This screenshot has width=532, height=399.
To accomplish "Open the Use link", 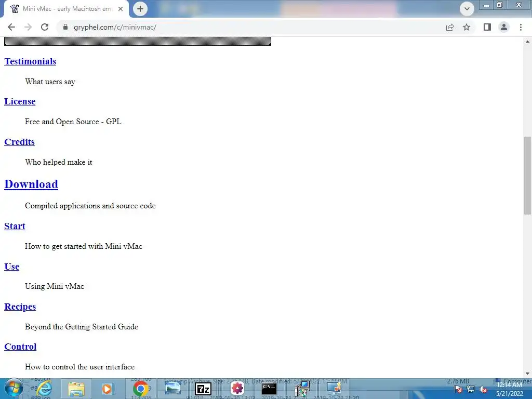I will (x=12, y=267).
